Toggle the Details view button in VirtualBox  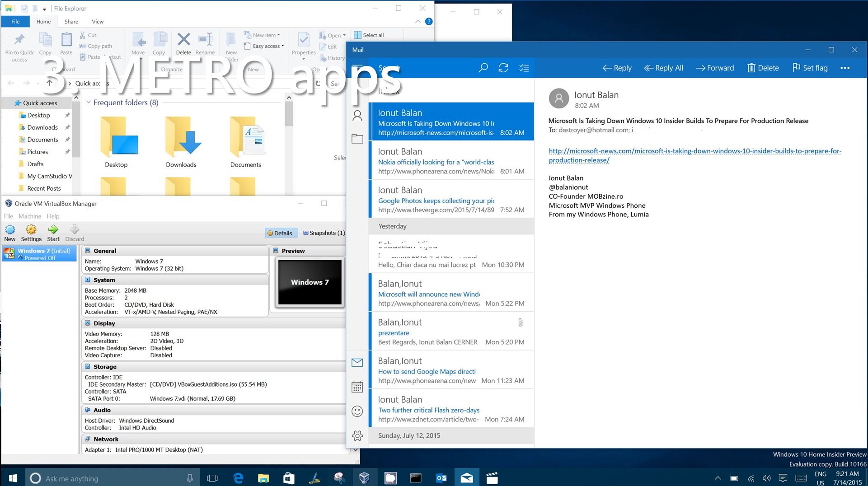click(280, 233)
